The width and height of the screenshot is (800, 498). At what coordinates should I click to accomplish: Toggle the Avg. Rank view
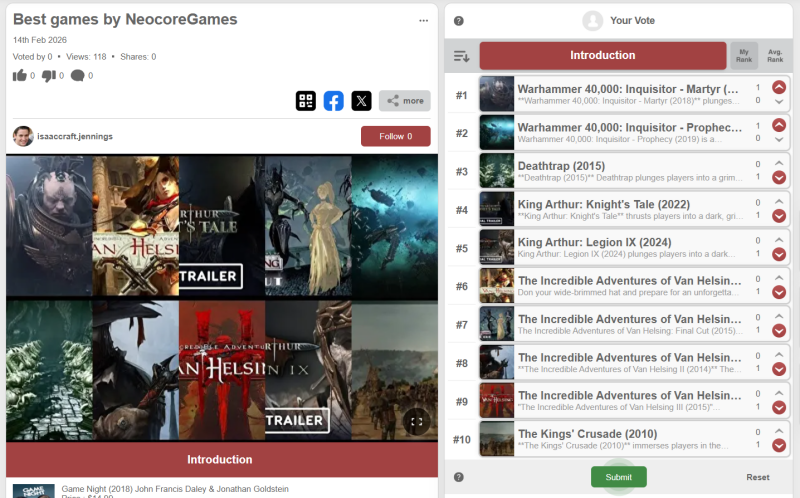tap(774, 56)
